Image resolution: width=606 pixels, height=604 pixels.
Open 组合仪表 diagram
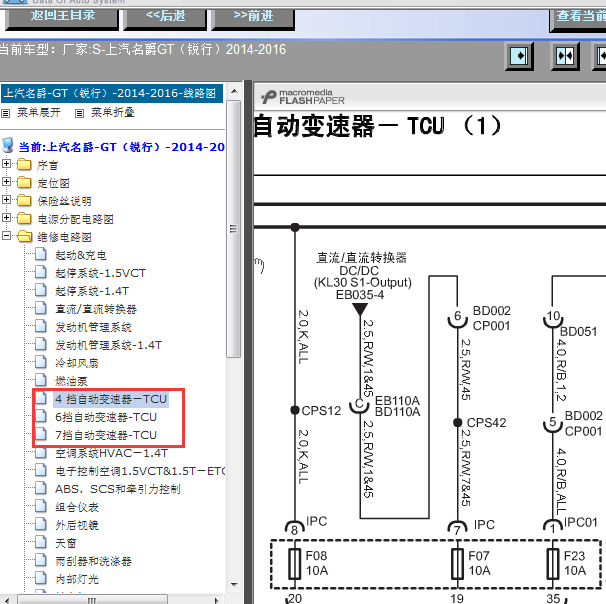coord(77,507)
